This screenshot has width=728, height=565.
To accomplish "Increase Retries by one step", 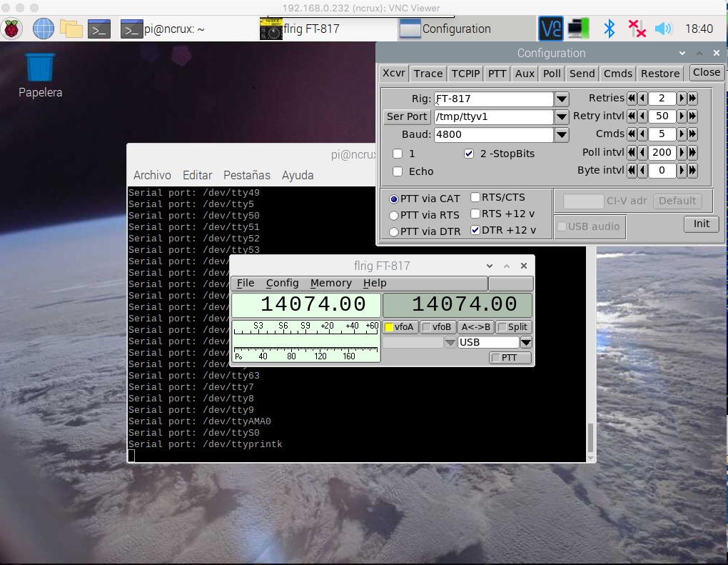I will coord(682,98).
